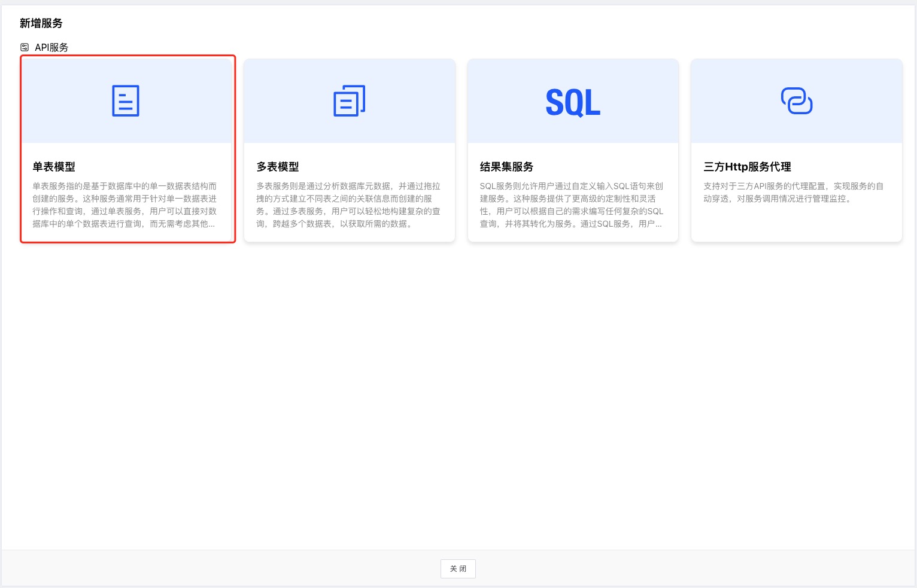Click the chain link icon on 三方Http服务代理 card
The height and width of the screenshot is (588, 917).
(796, 100)
